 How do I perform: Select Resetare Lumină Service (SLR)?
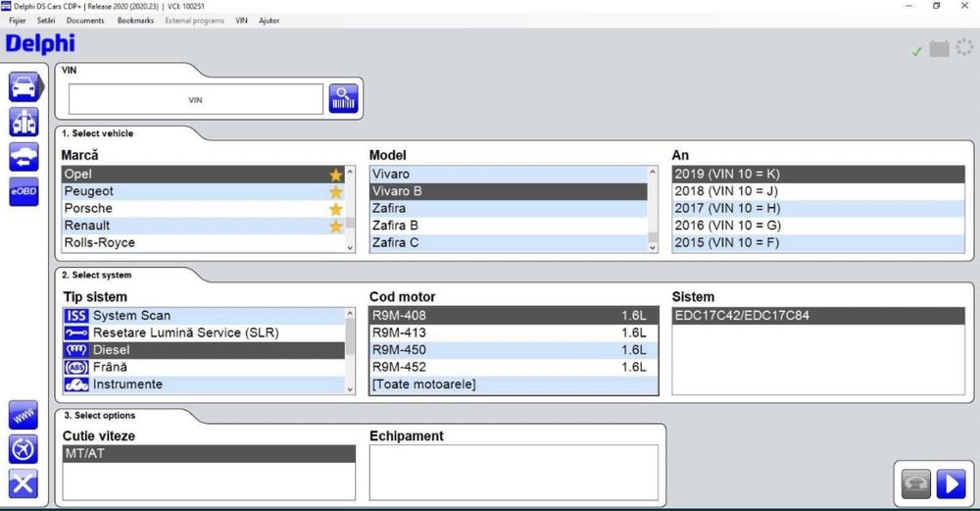click(203, 332)
